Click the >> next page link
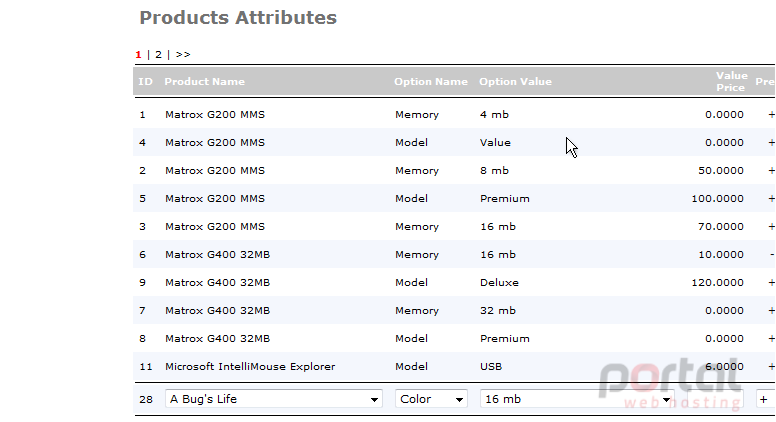Screen dimensions: 776x422 (183, 54)
